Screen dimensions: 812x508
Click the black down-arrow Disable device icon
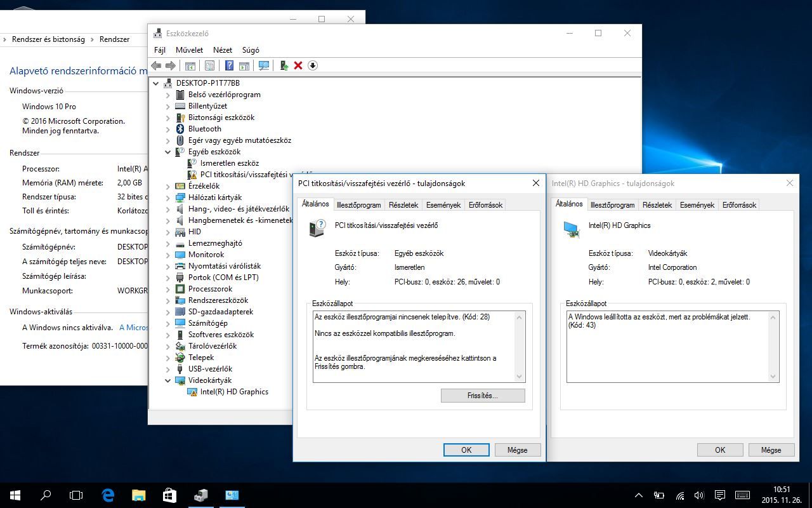click(x=313, y=65)
